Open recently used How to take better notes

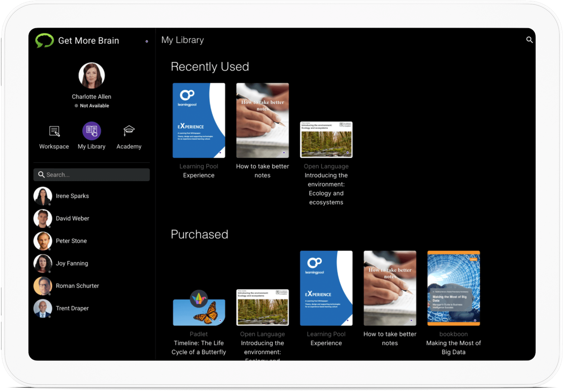[262, 120]
